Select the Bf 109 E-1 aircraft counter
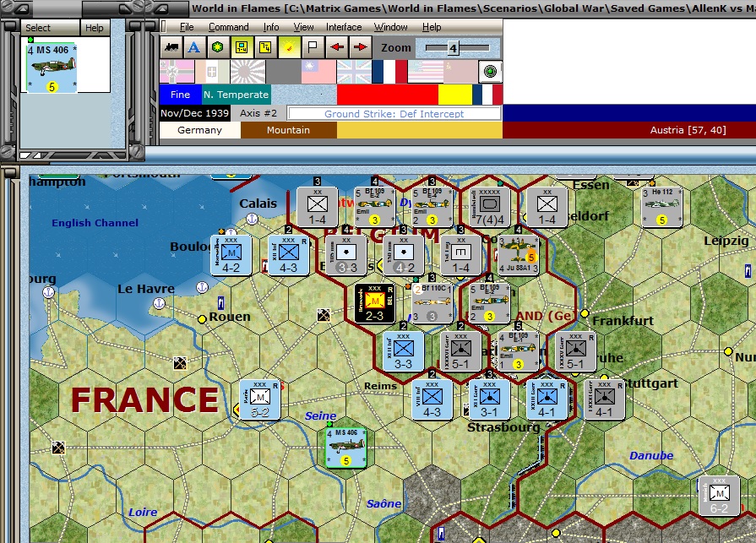Screen dimensions: 756x543 [x=518, y=351]
